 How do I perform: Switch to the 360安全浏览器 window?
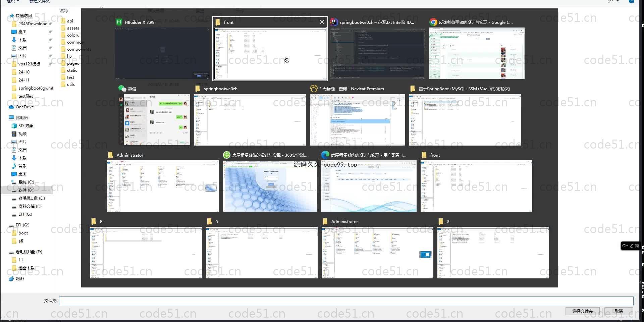coord(270,186)
